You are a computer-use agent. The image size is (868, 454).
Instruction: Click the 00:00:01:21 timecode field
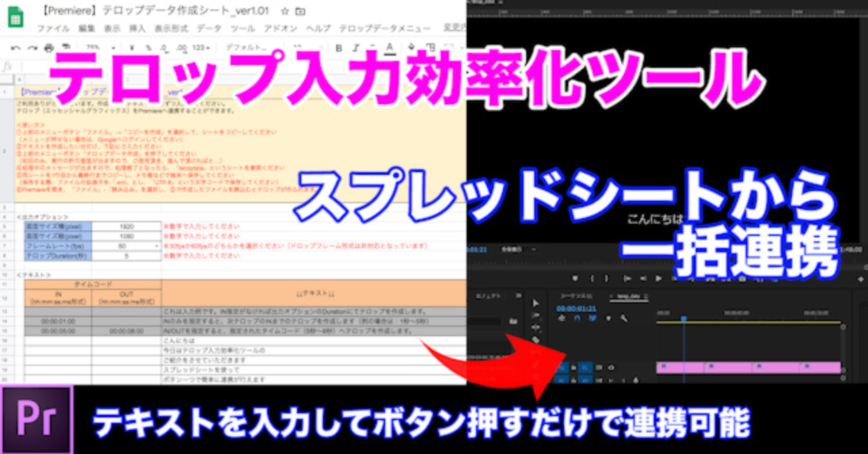click(x=576, y=308)
